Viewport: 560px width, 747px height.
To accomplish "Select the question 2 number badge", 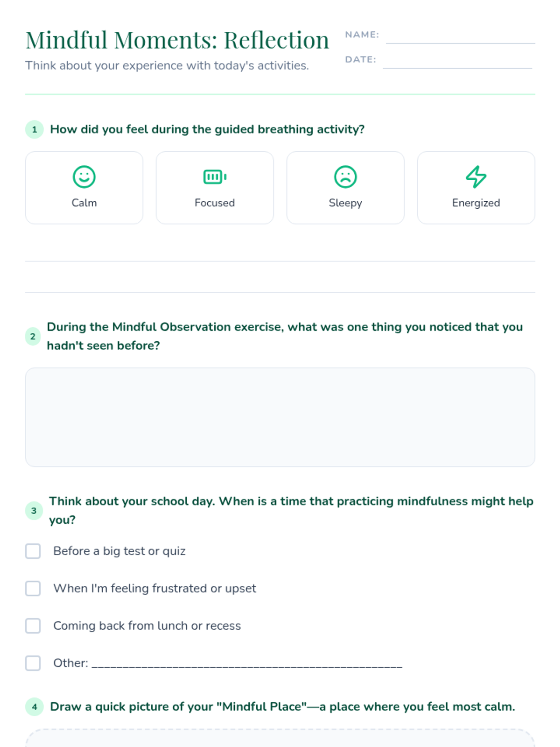I will pos(33,336).
